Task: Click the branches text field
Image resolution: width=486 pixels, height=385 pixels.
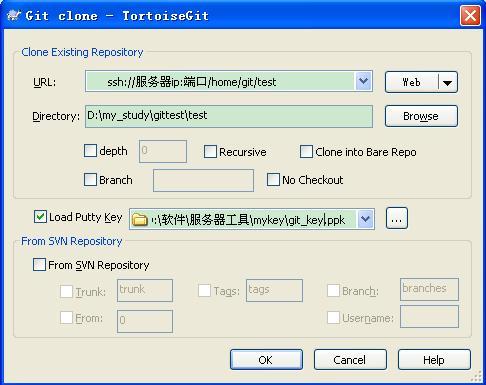Action: coord(429,289)
